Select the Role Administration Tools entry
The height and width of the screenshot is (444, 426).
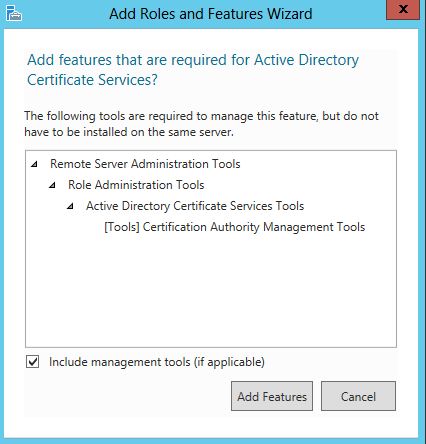coord(136,185)
